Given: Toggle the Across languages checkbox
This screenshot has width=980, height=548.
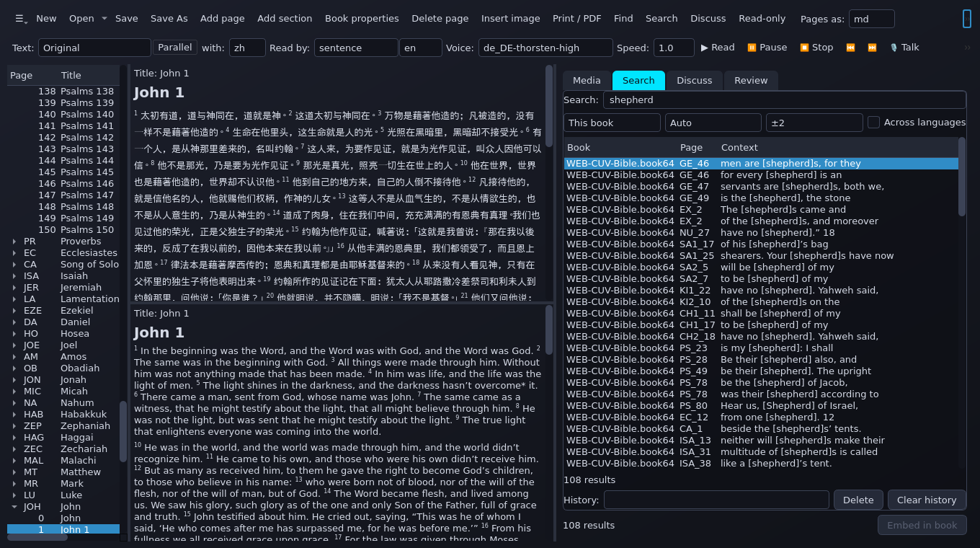Looking at the screenshot, I should [x=873, y=123].
